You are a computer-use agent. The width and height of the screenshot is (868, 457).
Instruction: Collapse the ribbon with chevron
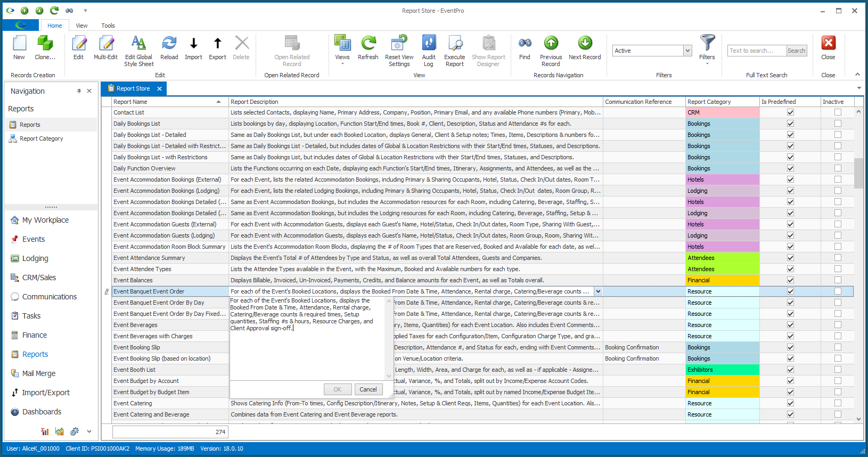(857, 75)
